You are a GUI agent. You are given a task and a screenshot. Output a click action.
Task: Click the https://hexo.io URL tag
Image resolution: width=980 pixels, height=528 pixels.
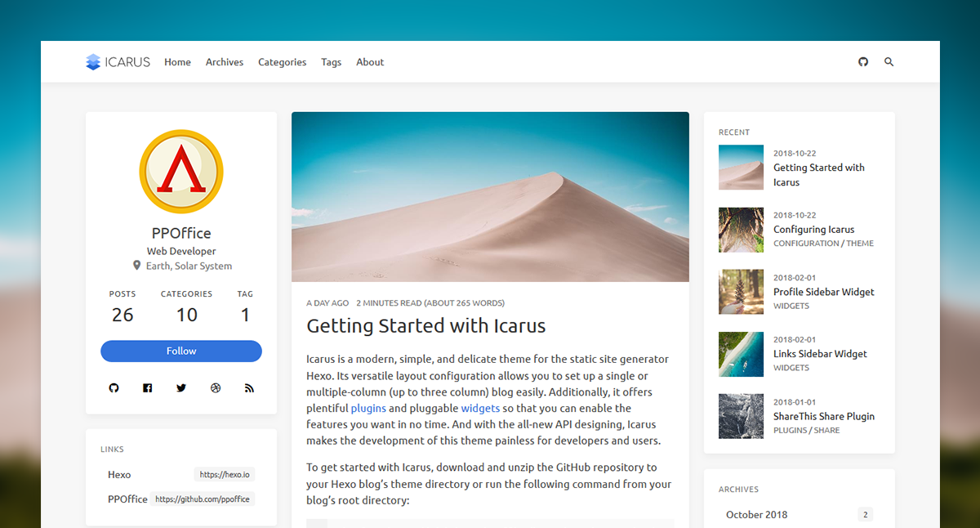(225, 474)
